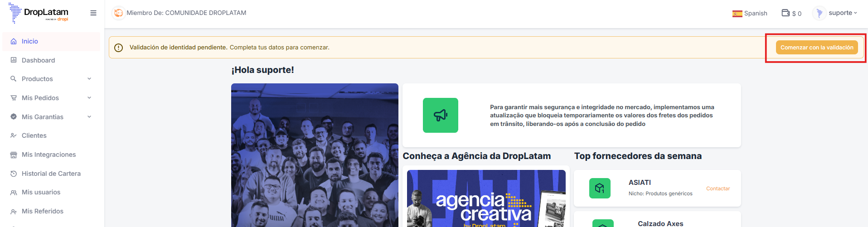Click Comenzar con la validación button
Screen dimensions: 868x227
tap(817, 48)
